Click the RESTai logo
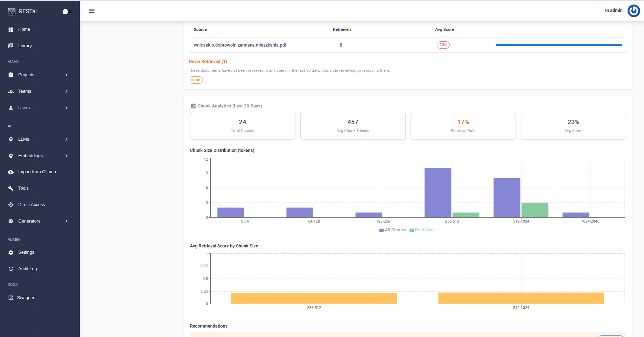 (x=12, y=11)
